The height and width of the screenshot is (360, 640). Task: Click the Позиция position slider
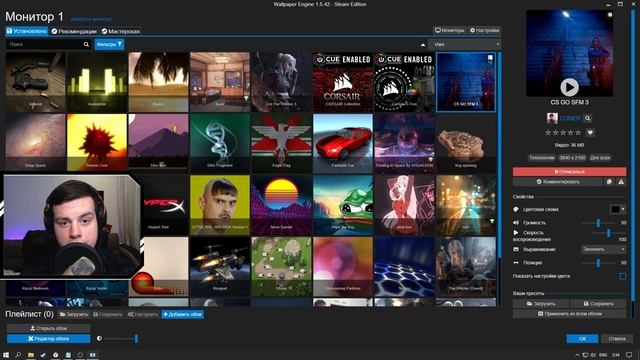pos(598,263)
